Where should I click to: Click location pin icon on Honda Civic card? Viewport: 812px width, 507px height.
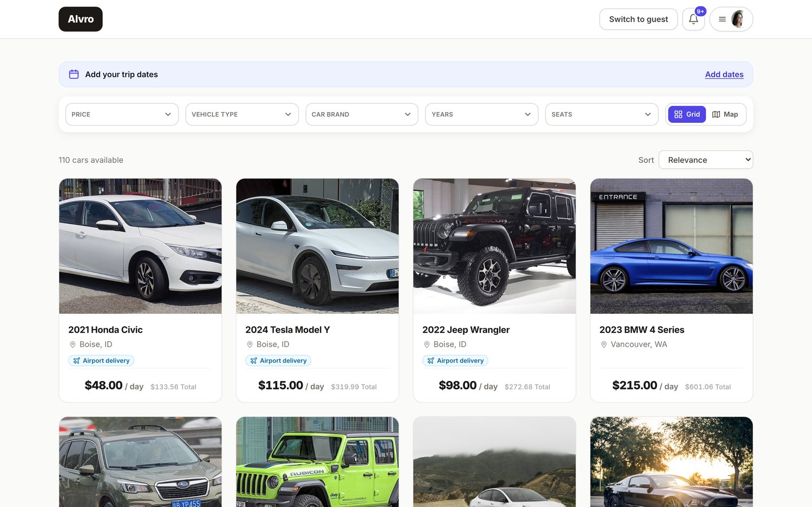pyautogui.click(x=73, y=345)
